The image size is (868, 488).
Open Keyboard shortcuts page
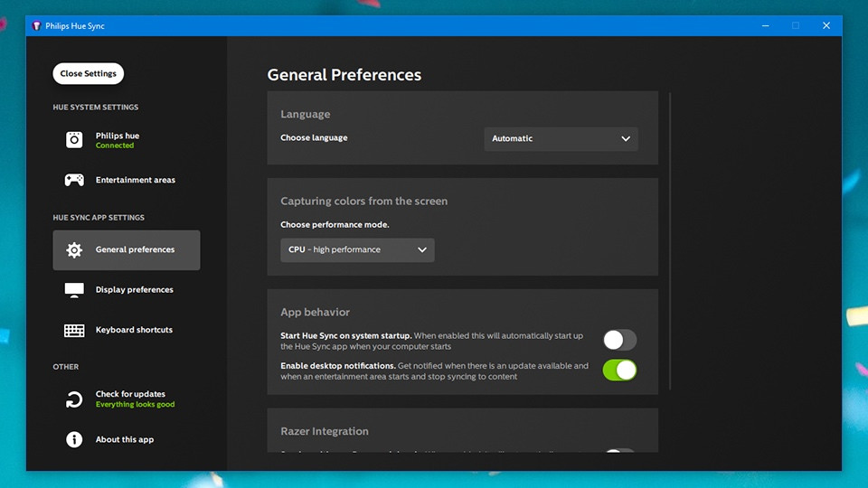click(x=127, y=331)
